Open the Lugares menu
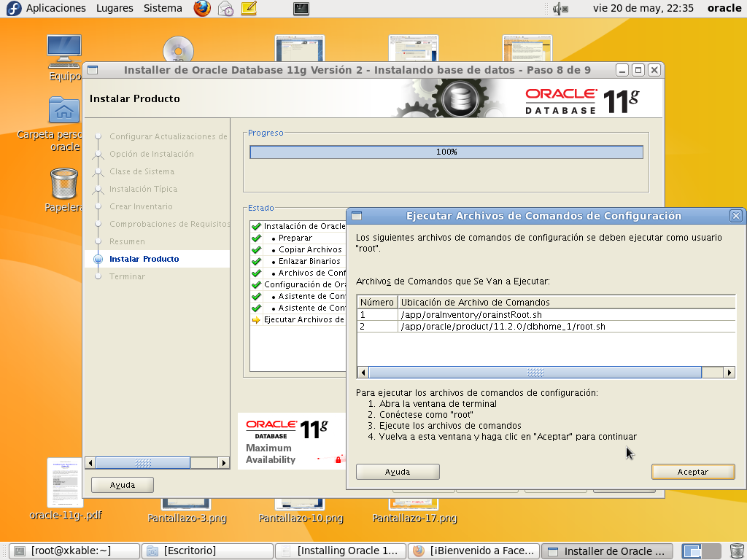 coord(115,8)
